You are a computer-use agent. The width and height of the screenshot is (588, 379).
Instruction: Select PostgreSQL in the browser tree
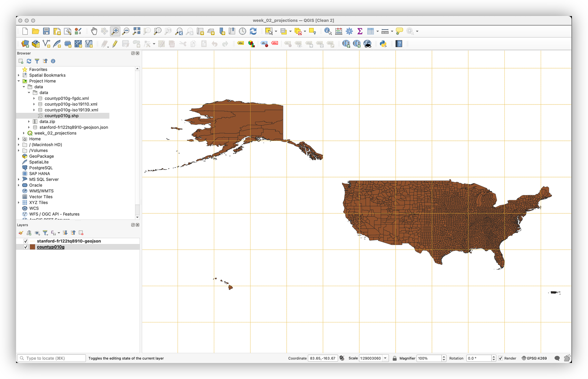click(41, 168)
